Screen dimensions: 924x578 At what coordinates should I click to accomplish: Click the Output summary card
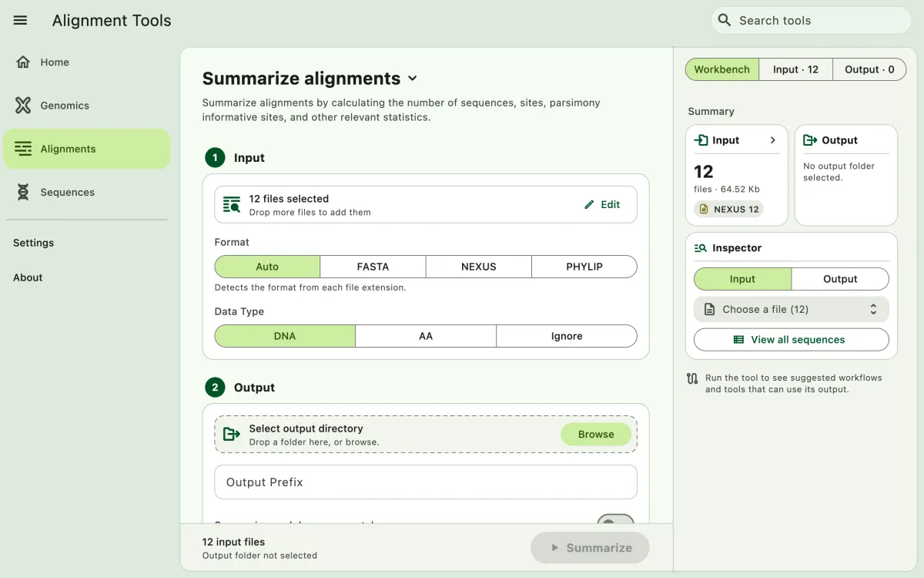coord(846,175)
